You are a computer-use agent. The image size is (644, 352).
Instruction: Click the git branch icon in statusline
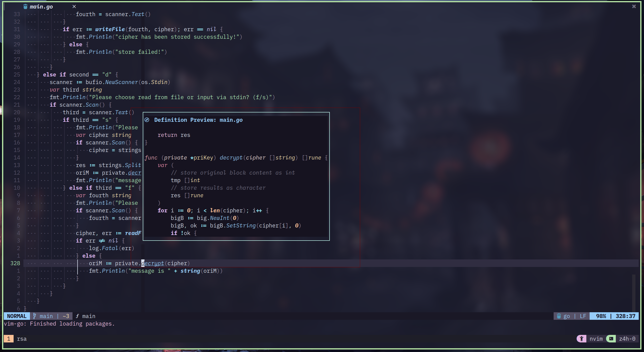click(x=35, y=316)
